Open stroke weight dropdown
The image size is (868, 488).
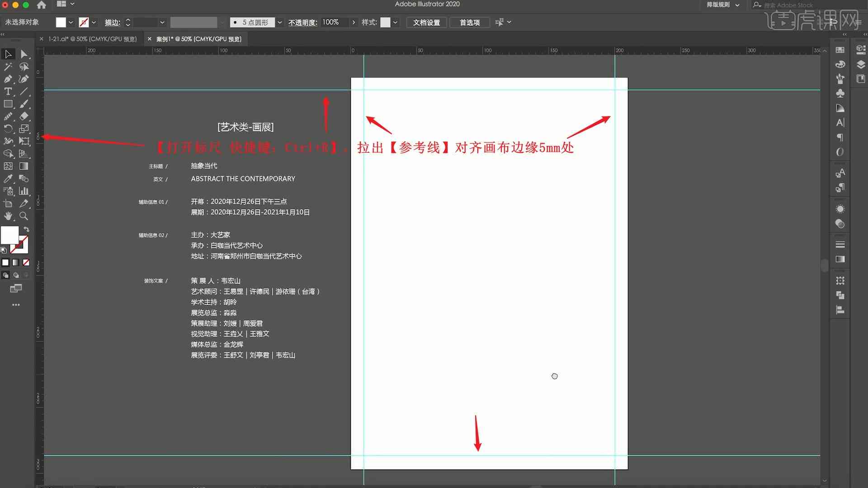(162, 22)
